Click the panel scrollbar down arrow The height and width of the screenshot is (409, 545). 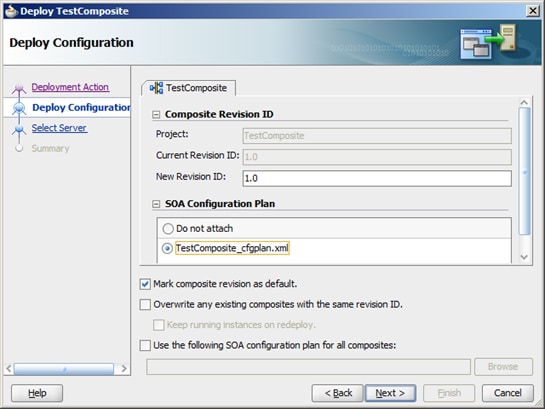pyautogui.click(x=524, y=257)
